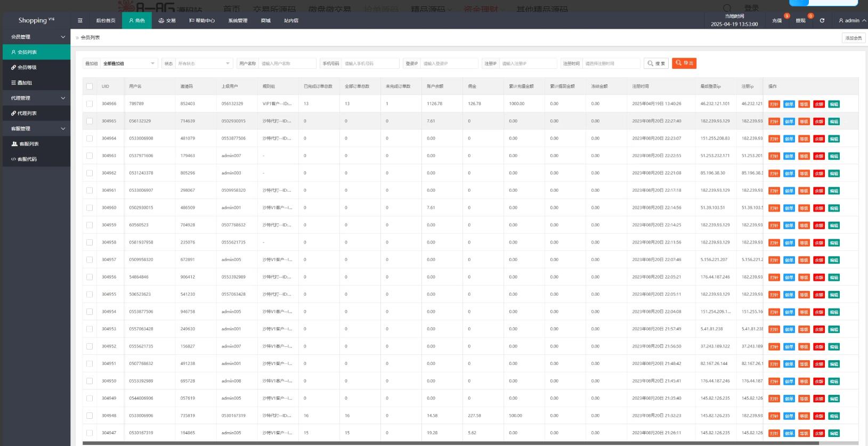Switch to the 交易 top menu tab

tap(167, 21)
